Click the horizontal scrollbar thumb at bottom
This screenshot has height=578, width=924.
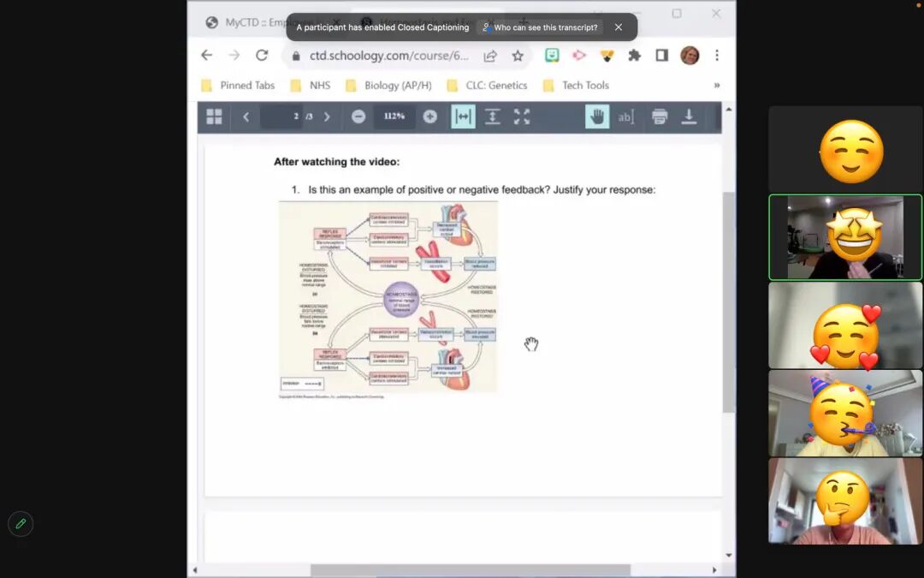coord(471,569)
